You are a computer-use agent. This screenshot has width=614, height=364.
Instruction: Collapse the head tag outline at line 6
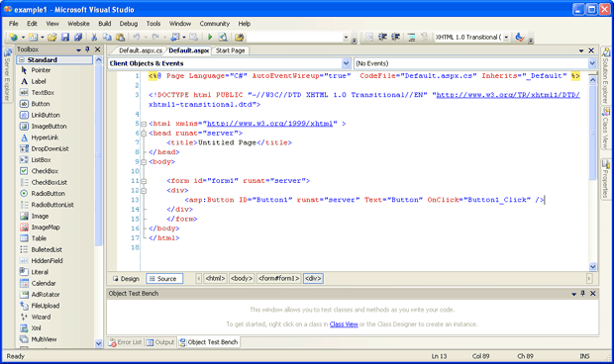point(144,134)
